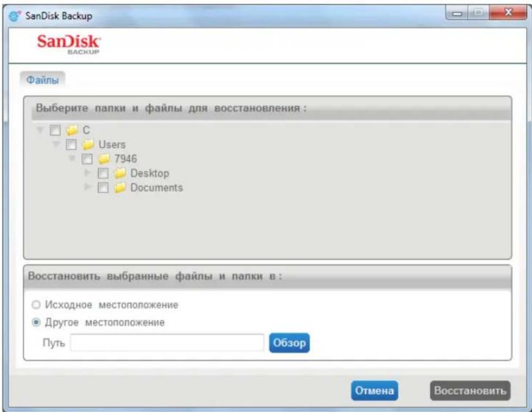Screen dimensions: 532x412
Task: Select the 7946 folder name
Action: tap(126, 159)
